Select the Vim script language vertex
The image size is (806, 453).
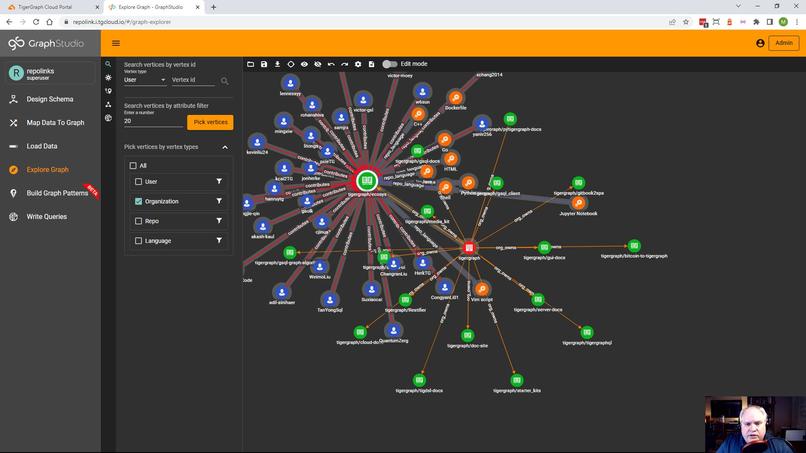pos(482,289)
